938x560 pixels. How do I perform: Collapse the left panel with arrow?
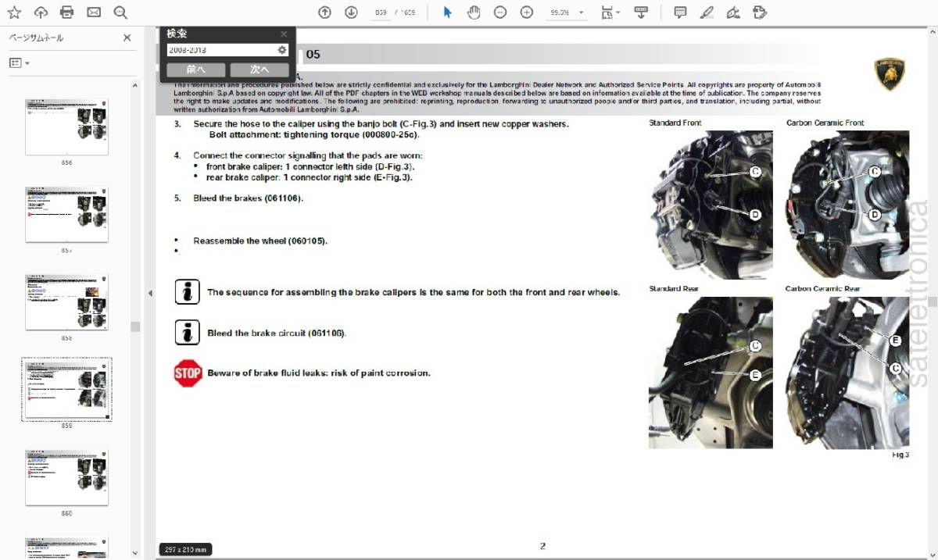[x=149, y=292]
